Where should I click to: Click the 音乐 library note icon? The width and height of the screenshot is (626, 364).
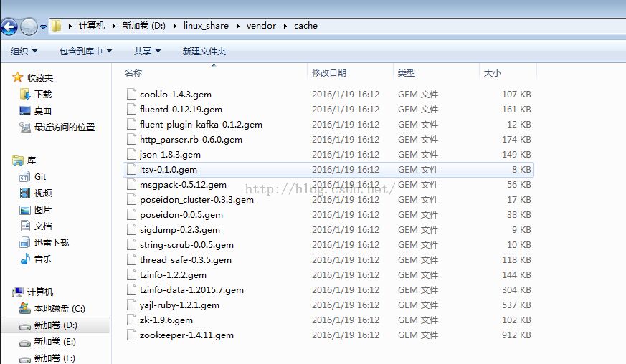[25, 259]
